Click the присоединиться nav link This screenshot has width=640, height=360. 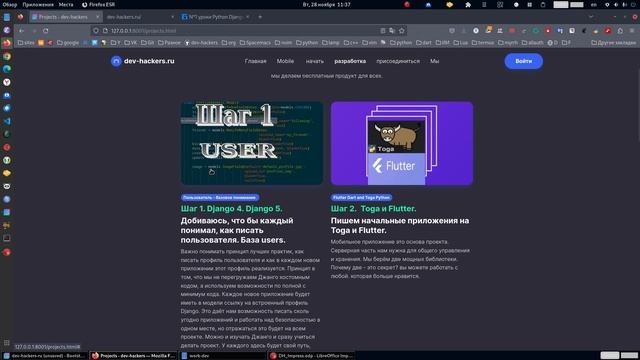pos(398,61)
